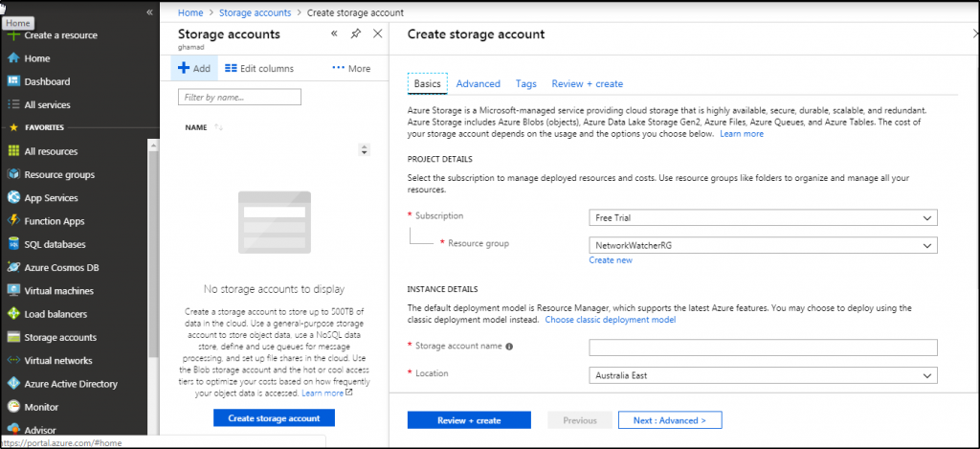Collapse the left sidebar with chevrons

149,11
